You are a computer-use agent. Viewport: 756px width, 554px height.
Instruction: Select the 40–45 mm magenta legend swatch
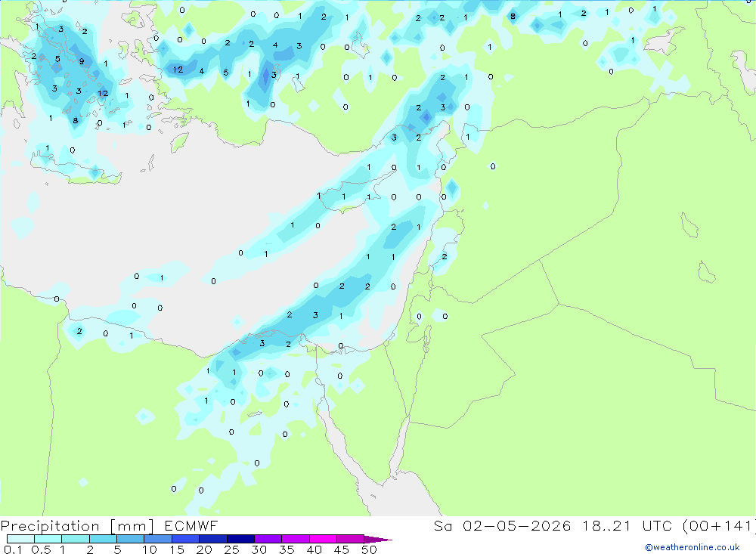click(323, 539)
